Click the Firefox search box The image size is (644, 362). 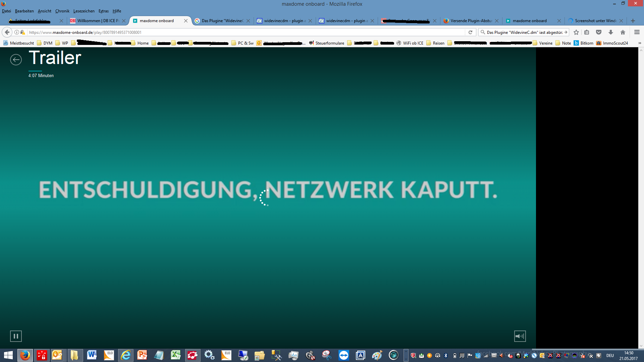[x=523, y=32]
